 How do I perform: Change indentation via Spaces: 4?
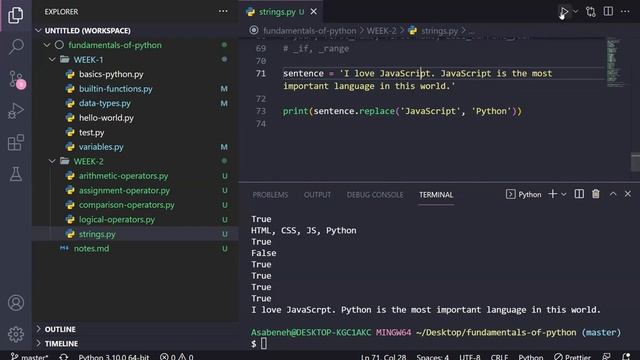[432, 357]
